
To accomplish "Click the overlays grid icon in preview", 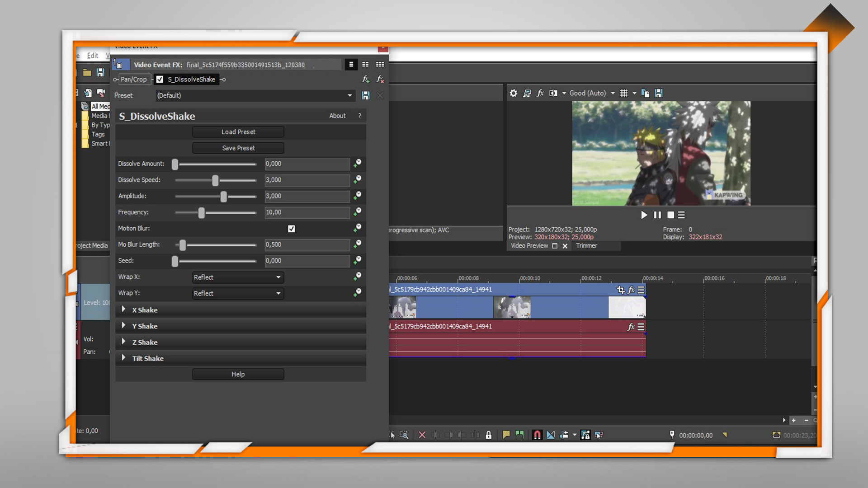I will (x=623, y=93).
